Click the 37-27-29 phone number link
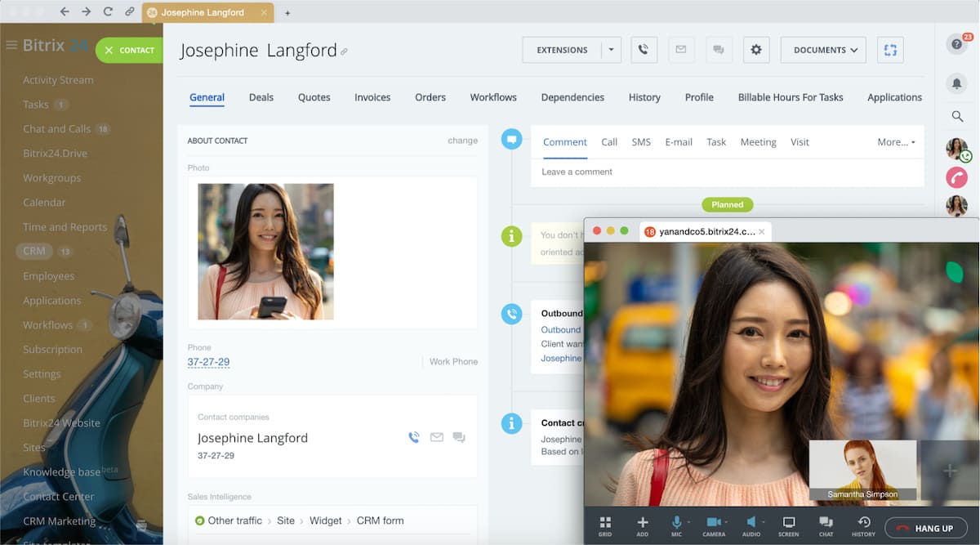 coord(208,362)
